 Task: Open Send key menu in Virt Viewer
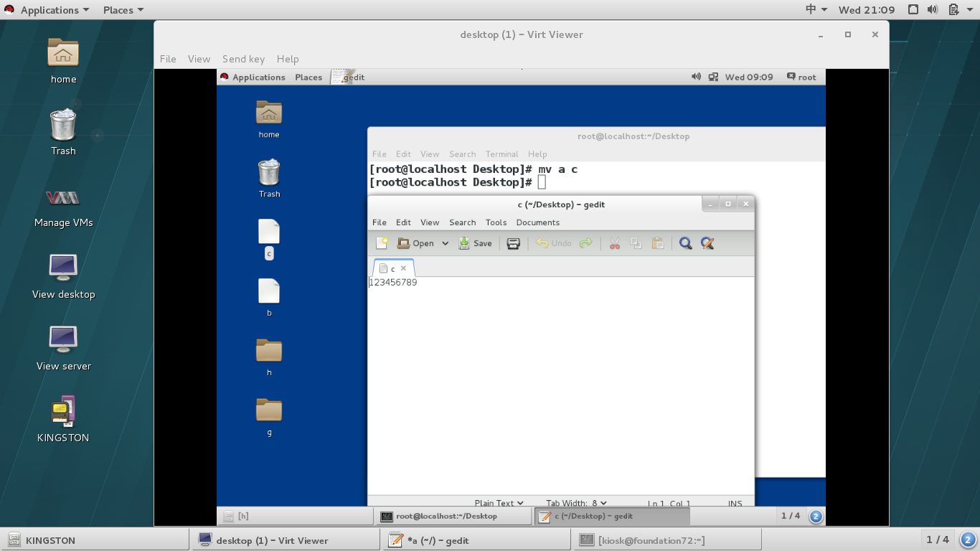(x=243, y=59)
